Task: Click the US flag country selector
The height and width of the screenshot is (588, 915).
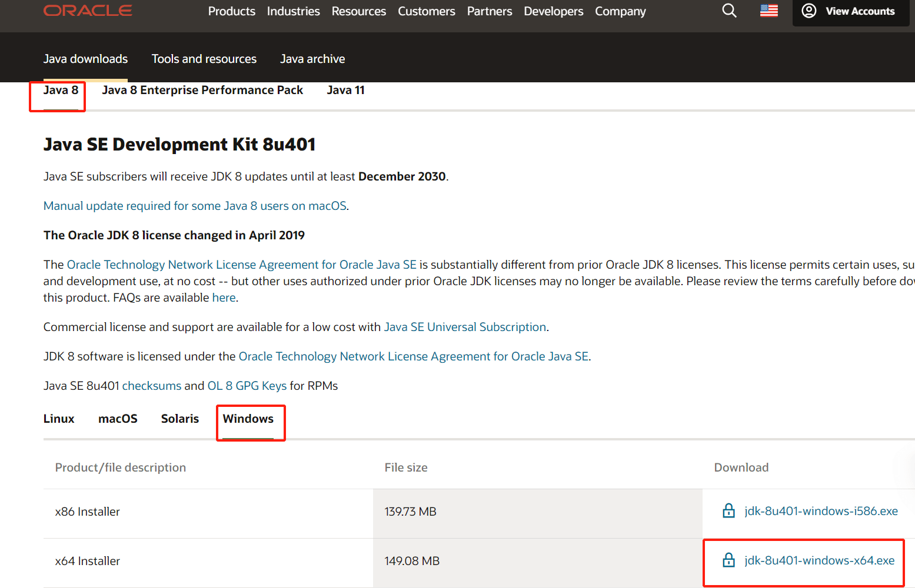Action: click(x=768, y=11)
